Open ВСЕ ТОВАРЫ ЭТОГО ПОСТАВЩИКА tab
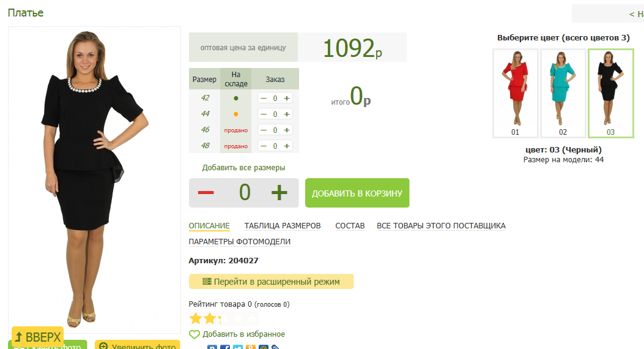Screen dimensions: 644x349 pos(441,226)
